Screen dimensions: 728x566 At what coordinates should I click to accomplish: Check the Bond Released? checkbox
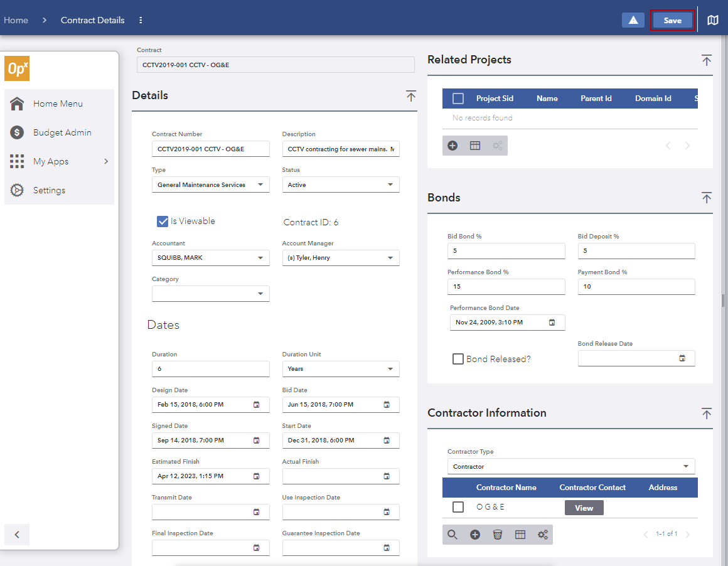coord(458,359)
